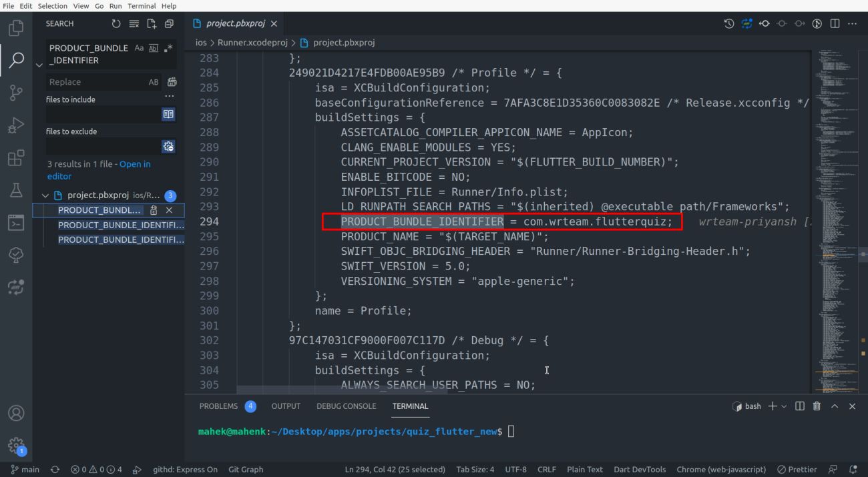Click the files to include input field
Image resolution: width=868 pixels, height=477 pixels.
tap(103, 114)
